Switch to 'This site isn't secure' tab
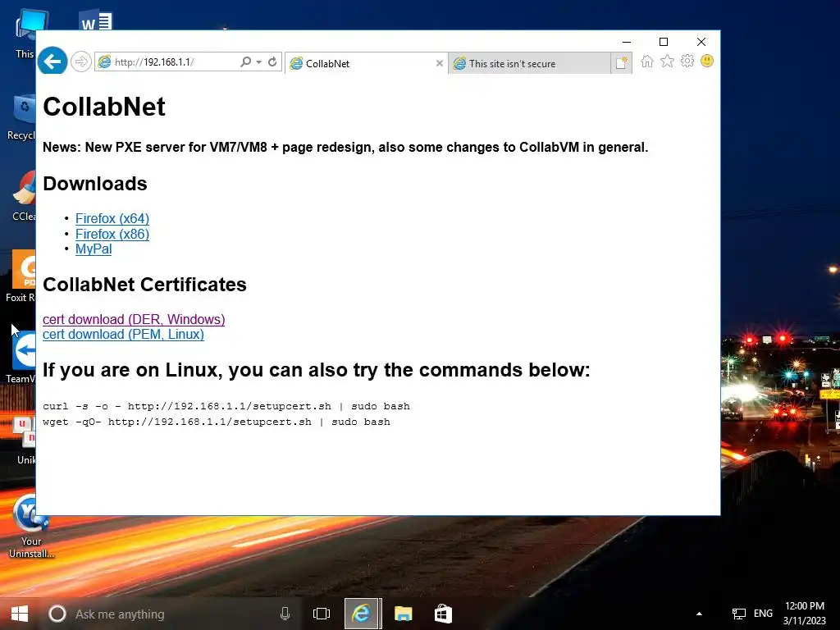The image size is (840, 630). (529, 64)
